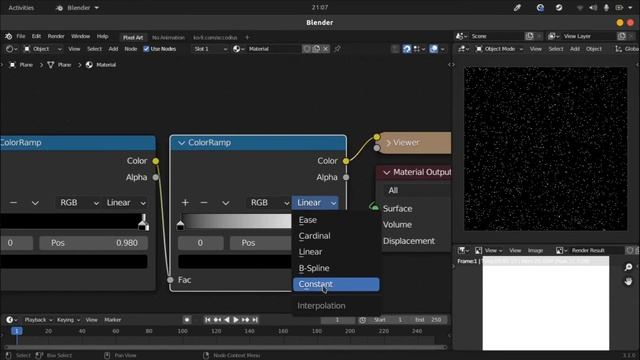640x360 pixels.
Task: Switch to the Pixel Art workspace tab
Action: pyautogui.click(x=133, y=38)
